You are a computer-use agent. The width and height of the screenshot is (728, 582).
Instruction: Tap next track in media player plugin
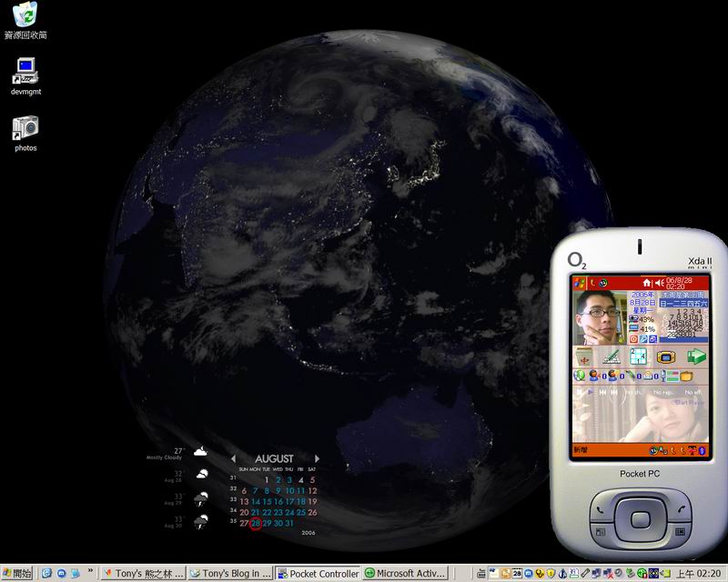click(614, 392)
